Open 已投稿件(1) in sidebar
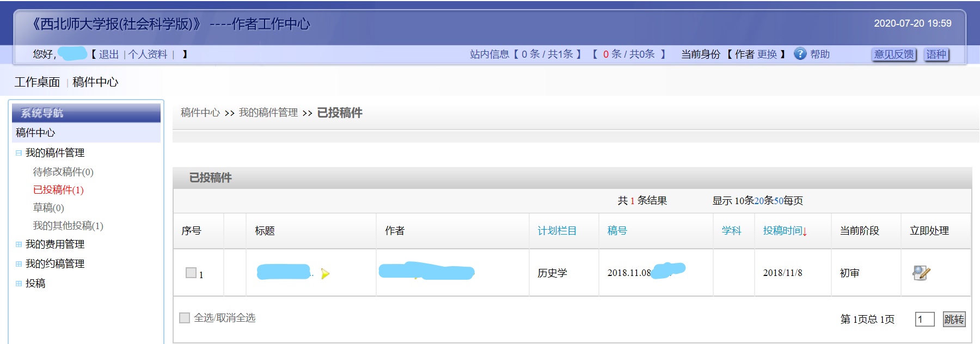 [x=58, y=190]
